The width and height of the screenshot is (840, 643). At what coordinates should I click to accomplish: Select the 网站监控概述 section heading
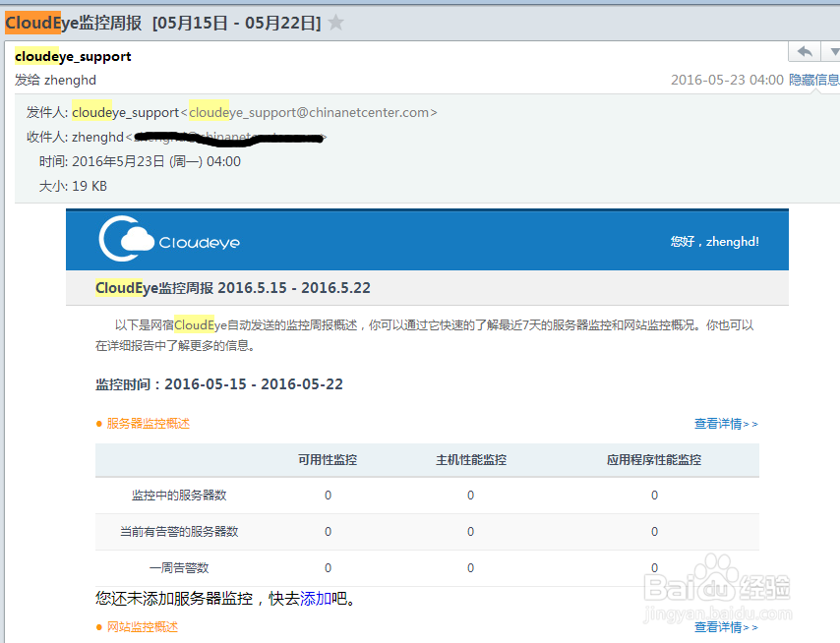(143, 627)
